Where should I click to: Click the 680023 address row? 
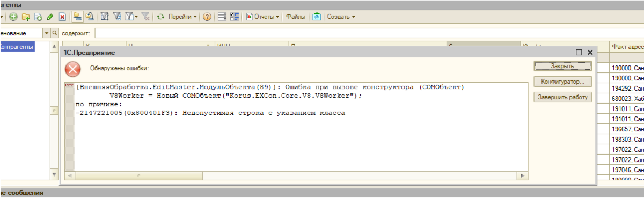(x=626, y=98)
